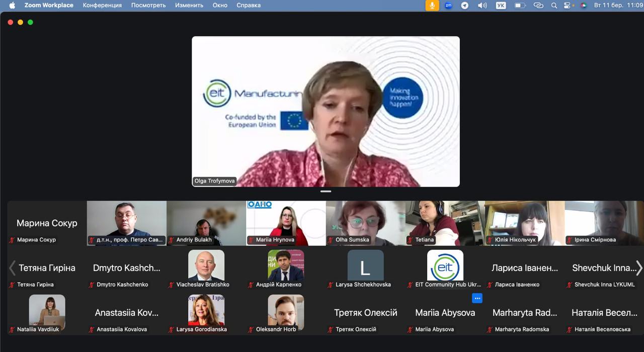Click Larysa Shchekhovska's L avatar
Screen dimensions: 644x352
[x=365, y=265]
